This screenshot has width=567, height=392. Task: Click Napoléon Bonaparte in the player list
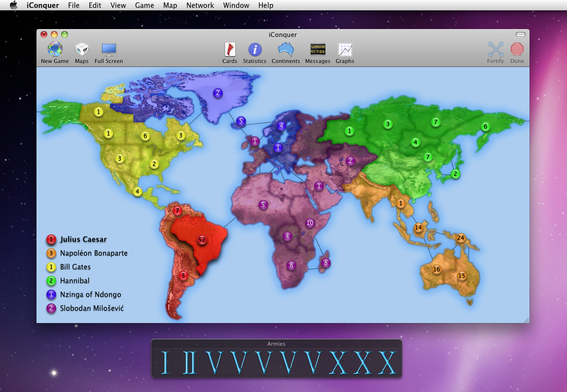(x=94, y=253)
